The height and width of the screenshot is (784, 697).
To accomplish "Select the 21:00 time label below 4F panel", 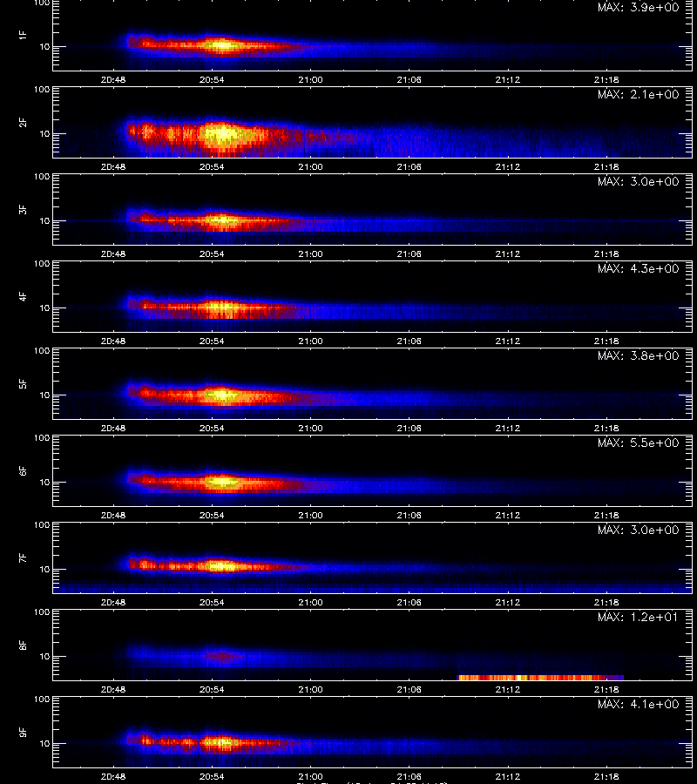I will pos(310,341).
